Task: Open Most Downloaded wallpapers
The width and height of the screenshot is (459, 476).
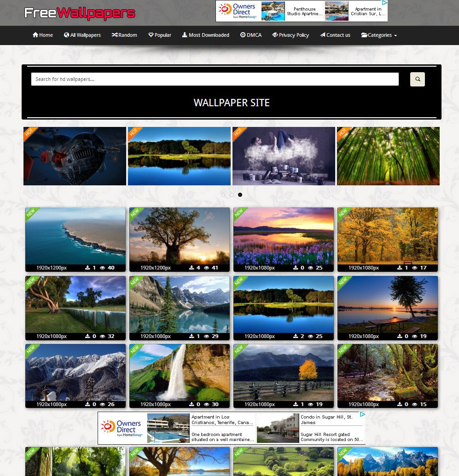Action: 206,35
